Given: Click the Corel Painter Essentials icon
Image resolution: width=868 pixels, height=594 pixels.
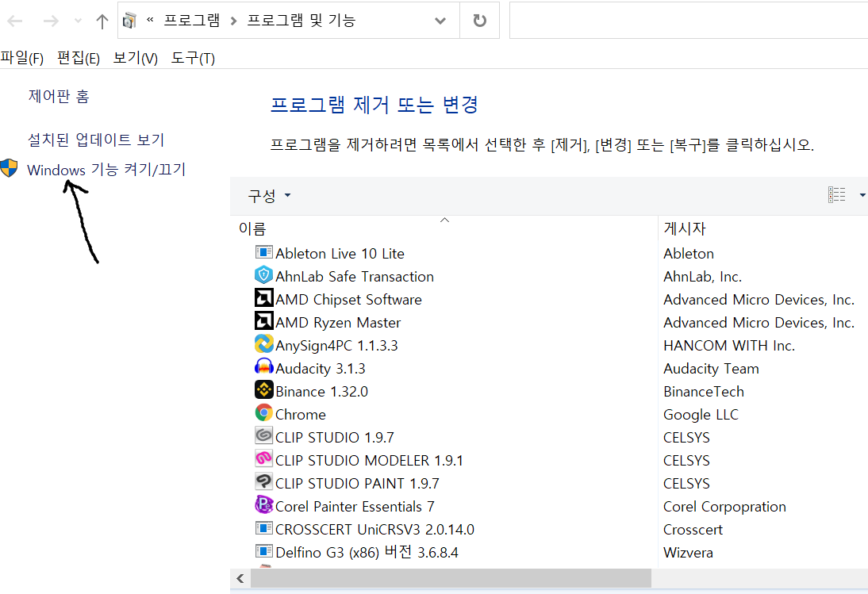Looking at the screenshot, I should click(x=263, y=504).
